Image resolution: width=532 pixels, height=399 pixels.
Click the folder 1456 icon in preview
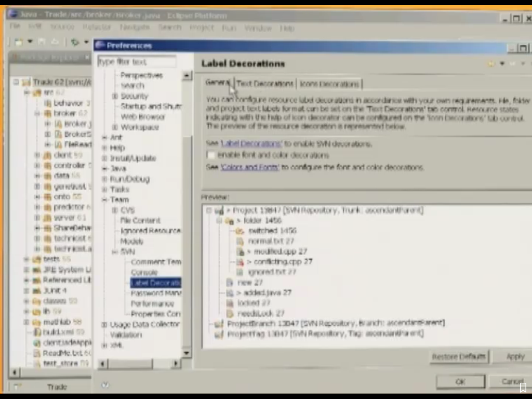click(230, 221)
